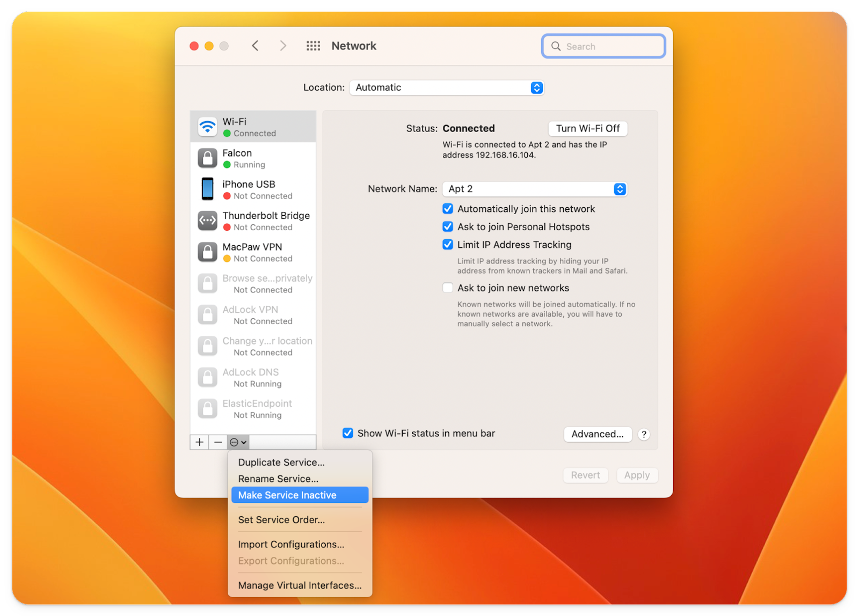Open the service actions menu
859x616 pixels.
click(237, 442)
